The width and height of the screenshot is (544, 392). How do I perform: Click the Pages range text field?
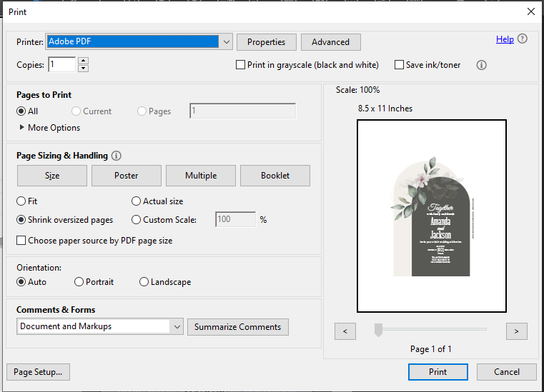[242, 111]
